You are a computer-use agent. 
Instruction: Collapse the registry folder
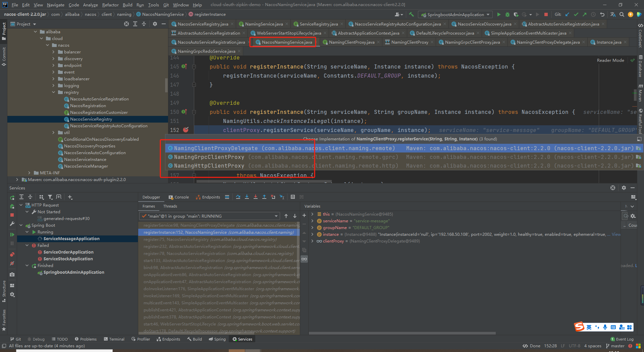[x=53, y=92]
